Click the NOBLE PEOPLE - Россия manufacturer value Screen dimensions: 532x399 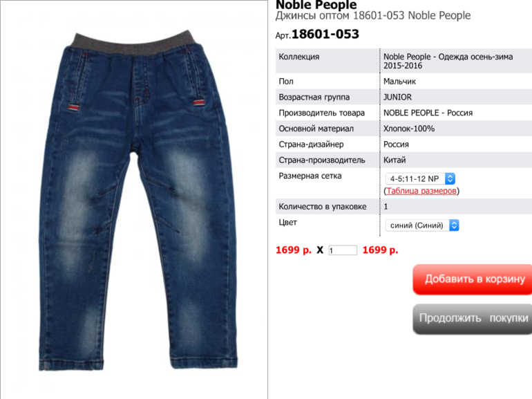[428, 113]
